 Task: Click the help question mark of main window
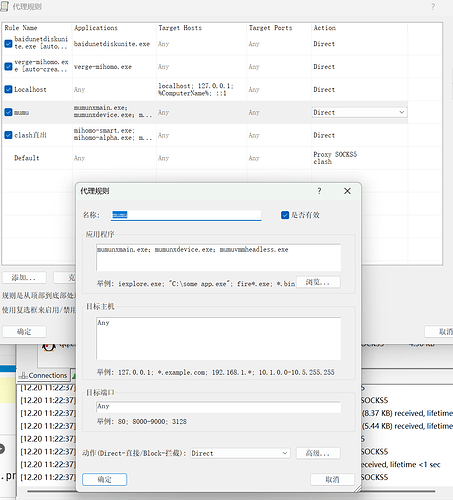pos(433,7)
